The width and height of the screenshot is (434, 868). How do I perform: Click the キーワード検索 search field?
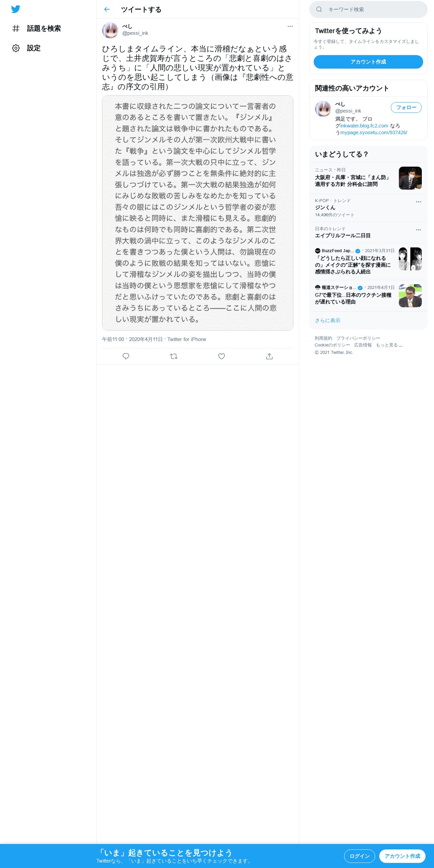coord(368,9)
